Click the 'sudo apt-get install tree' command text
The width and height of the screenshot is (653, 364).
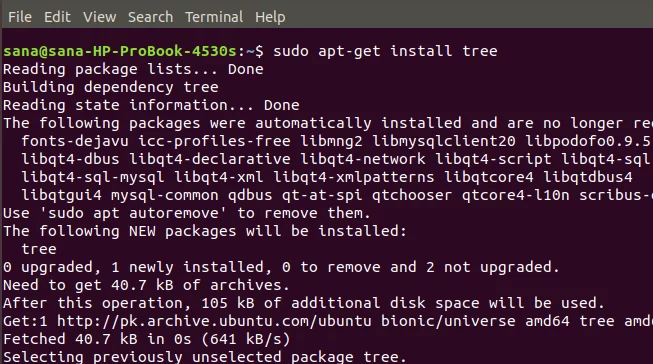pyautogui.click(x=385, y=51)
